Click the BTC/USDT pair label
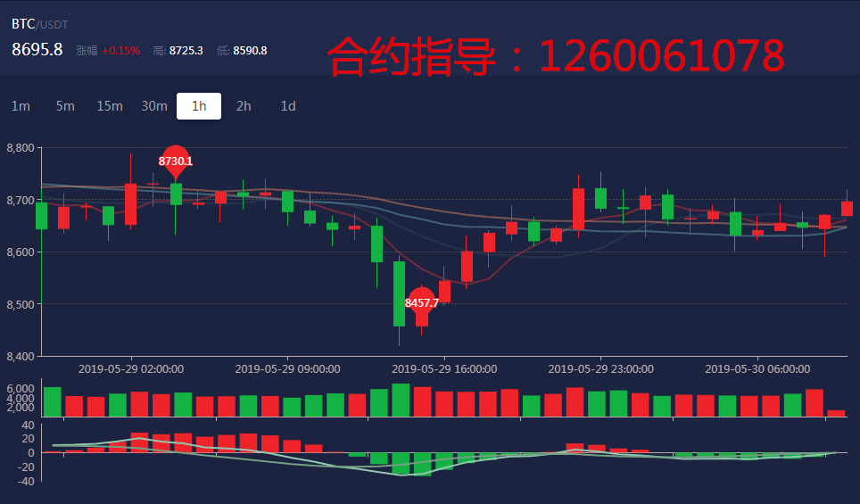Viewport: 860px width, 504px height. [x=39, y=24]
